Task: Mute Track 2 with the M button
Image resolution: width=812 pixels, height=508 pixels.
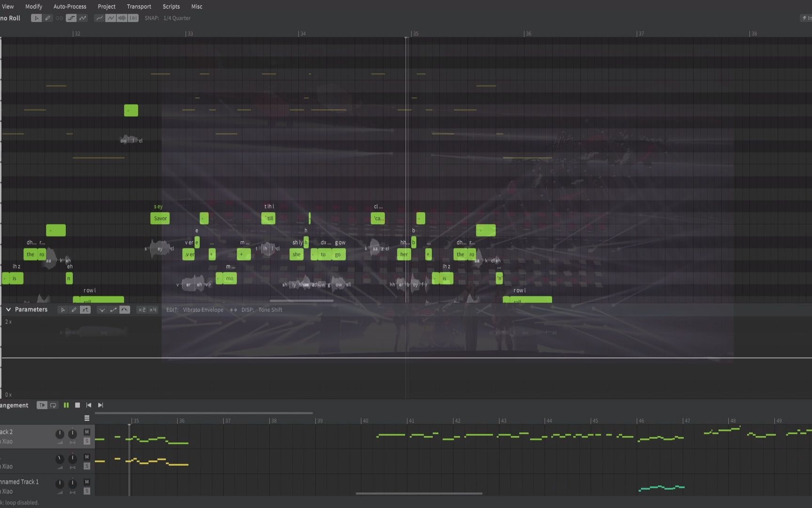Action: 86,432
